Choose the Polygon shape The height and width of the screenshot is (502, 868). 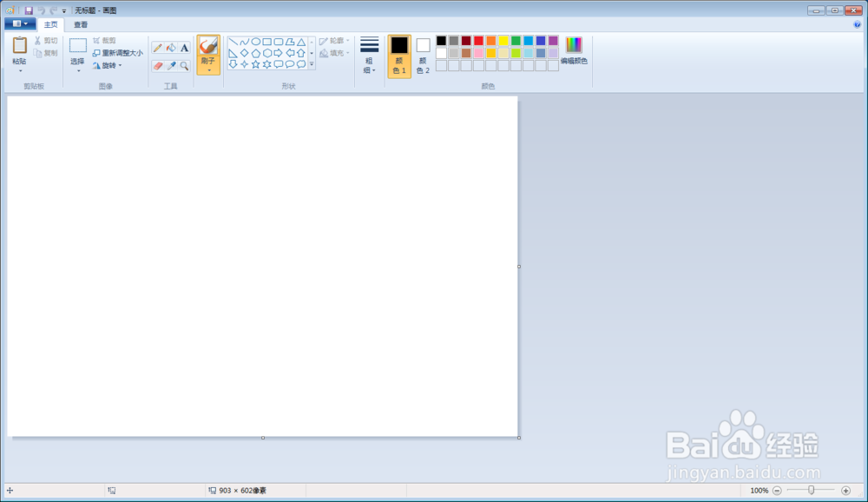[290, 42]
